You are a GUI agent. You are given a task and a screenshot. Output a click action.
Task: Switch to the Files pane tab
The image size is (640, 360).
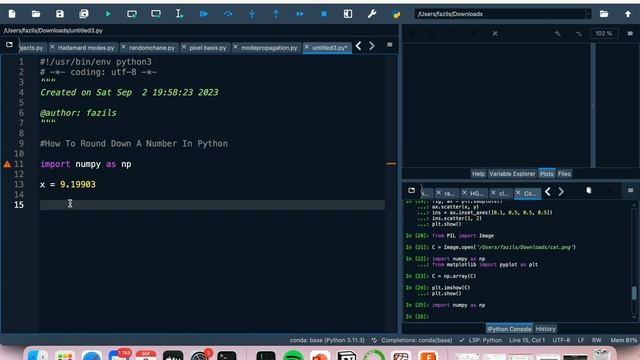click(564, 174)
